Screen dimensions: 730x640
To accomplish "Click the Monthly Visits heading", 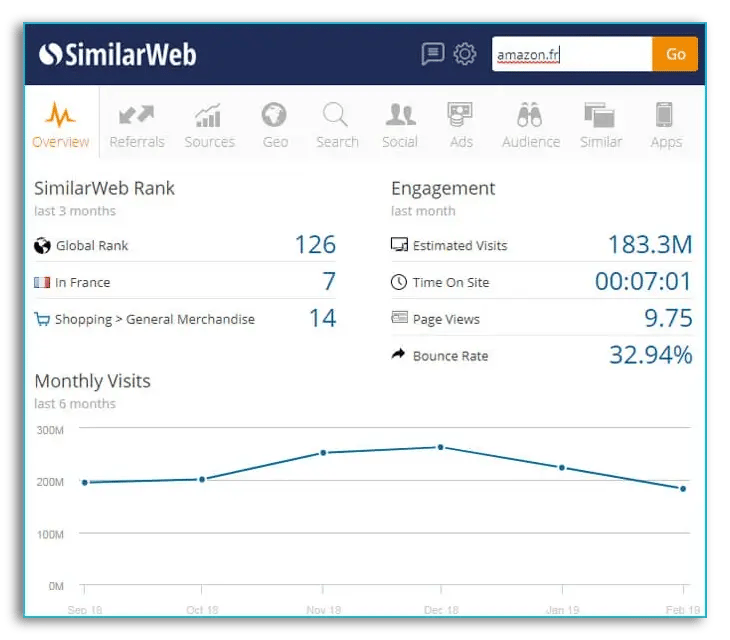I will pos(93,381).
